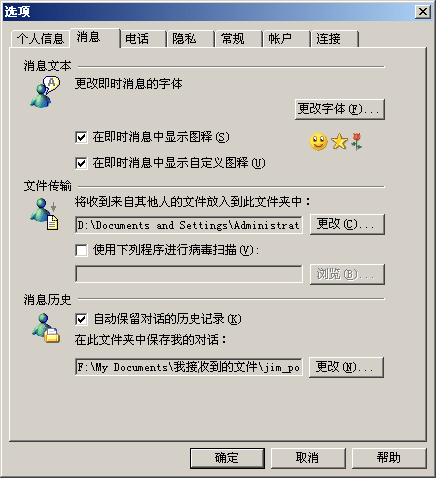436x478 pixels.
Task: Toggle 在即时消息中显示图释 checkbox
Action: tap(81, 137)
